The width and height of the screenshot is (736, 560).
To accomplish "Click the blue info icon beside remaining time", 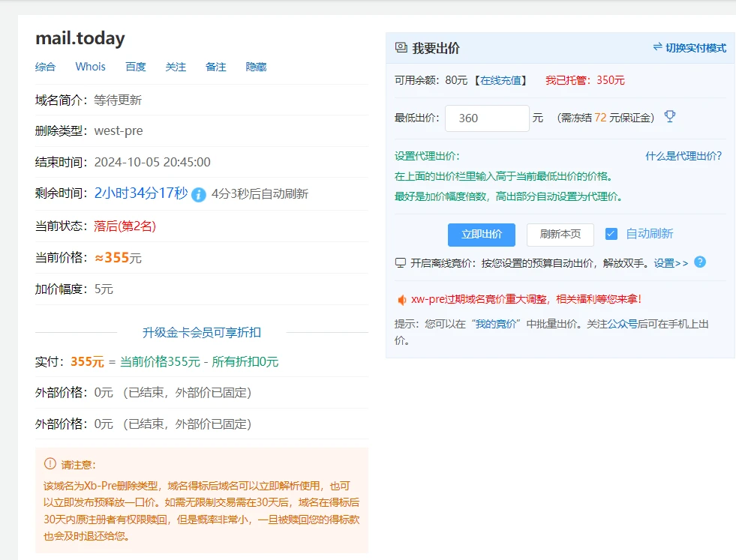I will tap(199, 194).
